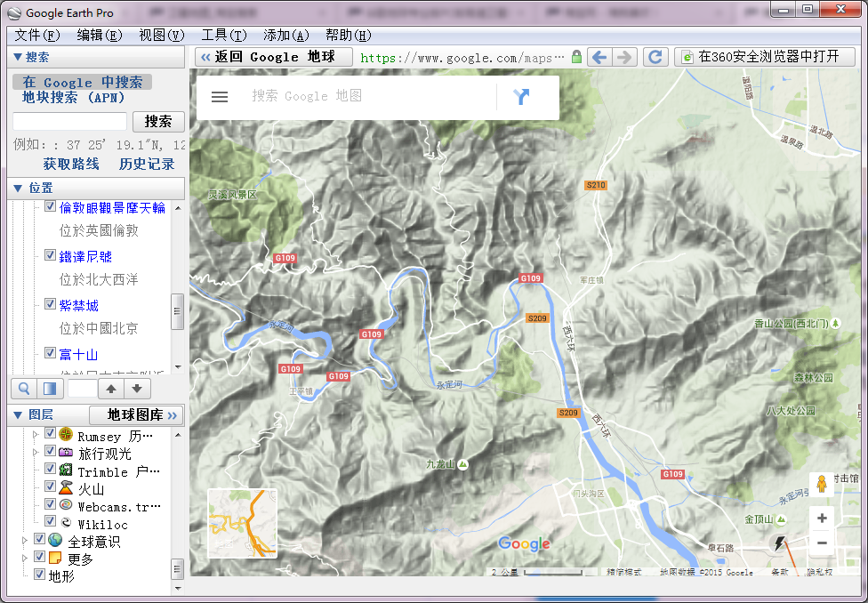Click the blue directions arrow icon

[521, 96]
